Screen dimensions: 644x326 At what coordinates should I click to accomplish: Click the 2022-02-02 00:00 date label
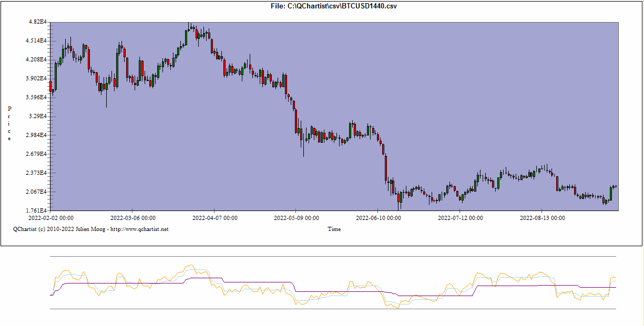coord(50,217)
